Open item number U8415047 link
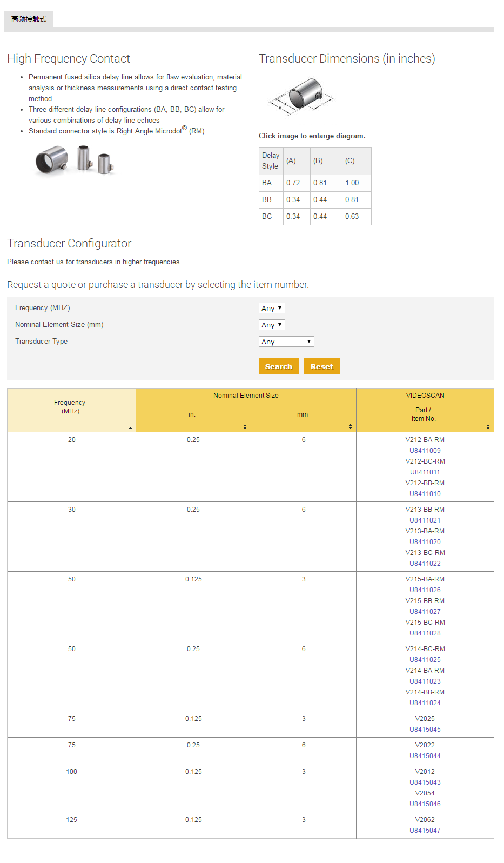504x863 pixels. (x=425, y=831)
